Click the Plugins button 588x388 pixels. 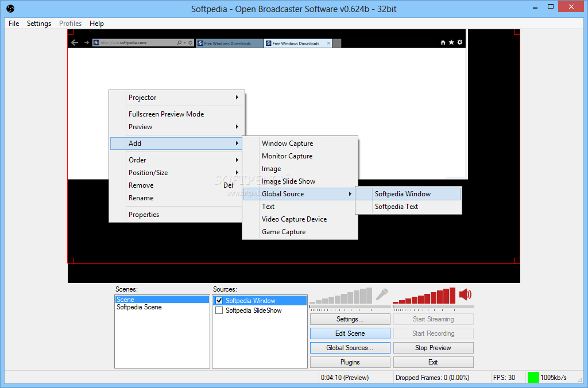click(x=350, y=362)
